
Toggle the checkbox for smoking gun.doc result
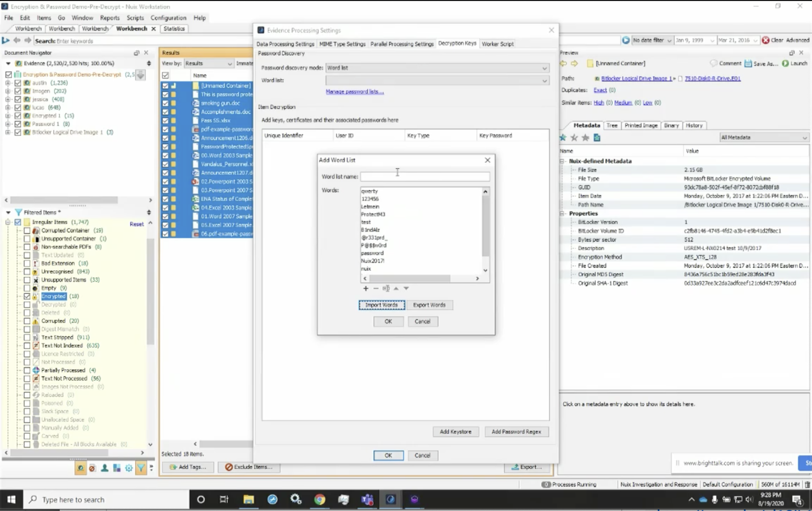[165, 103]
